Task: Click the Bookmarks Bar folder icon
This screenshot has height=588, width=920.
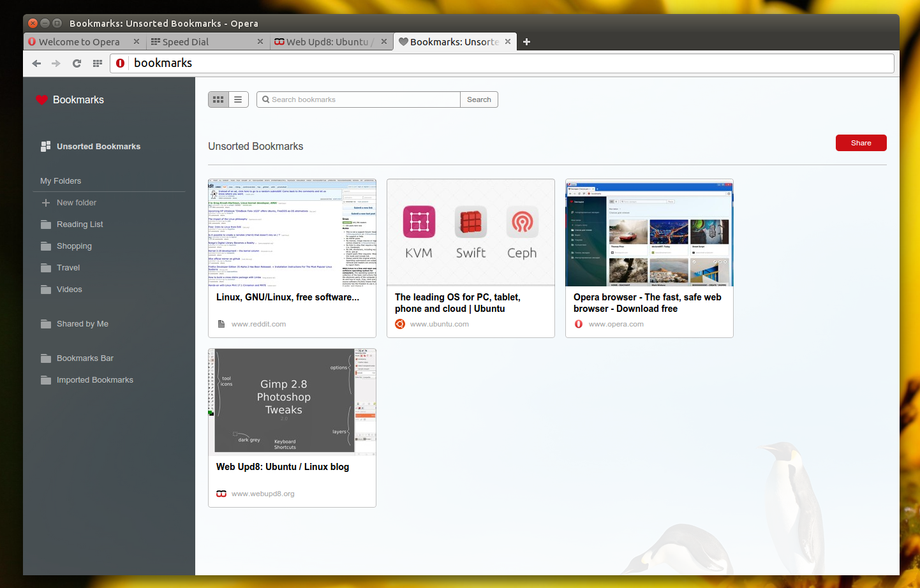Action: [46, 358]
